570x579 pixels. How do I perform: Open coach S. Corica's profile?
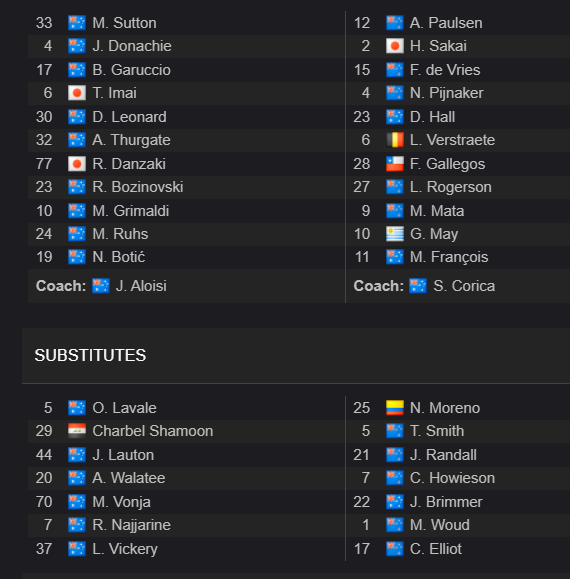(464, 286)
